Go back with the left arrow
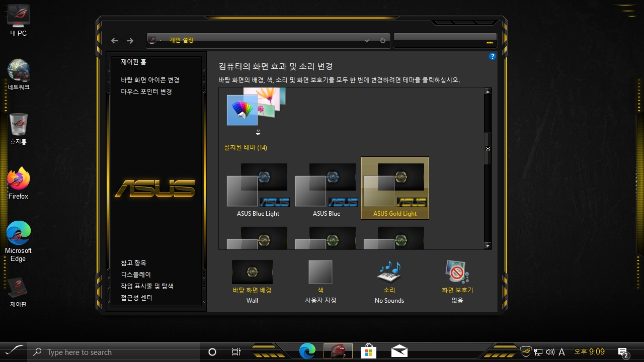Image resolution: width=644 pixels, height=362 pixels. (x=115, y=41)
